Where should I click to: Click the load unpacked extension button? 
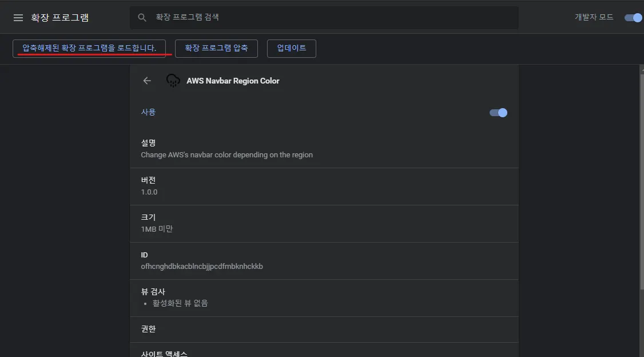pyautogui.click(x=89, y=49)
